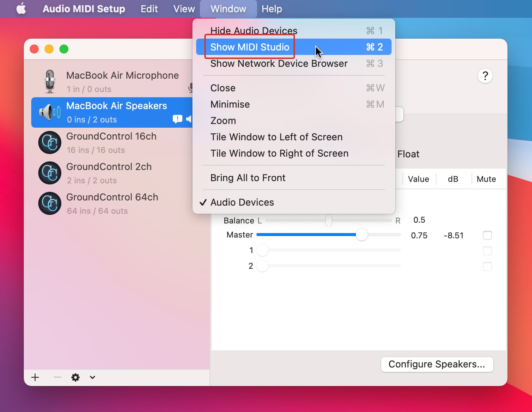Click the Master volume slider thumb
This screenshot has width=532, height=412.
[361, 235]
